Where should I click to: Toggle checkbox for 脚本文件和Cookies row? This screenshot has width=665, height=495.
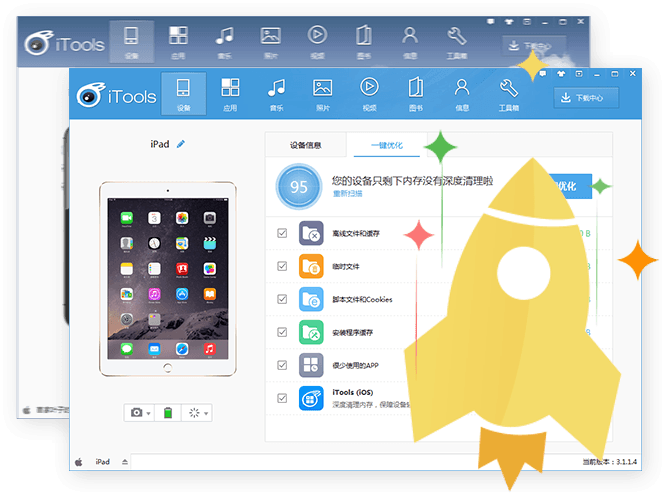click(282, 299)
